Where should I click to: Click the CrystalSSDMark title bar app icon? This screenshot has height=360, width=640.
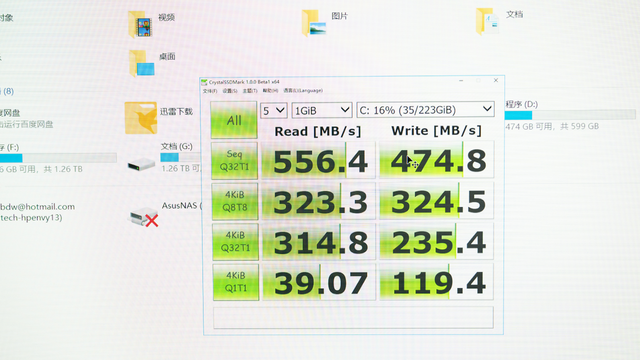point(204,82)
